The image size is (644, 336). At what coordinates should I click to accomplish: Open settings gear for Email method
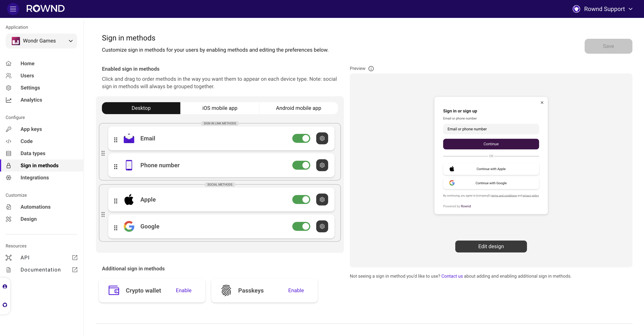coord(322,138)
